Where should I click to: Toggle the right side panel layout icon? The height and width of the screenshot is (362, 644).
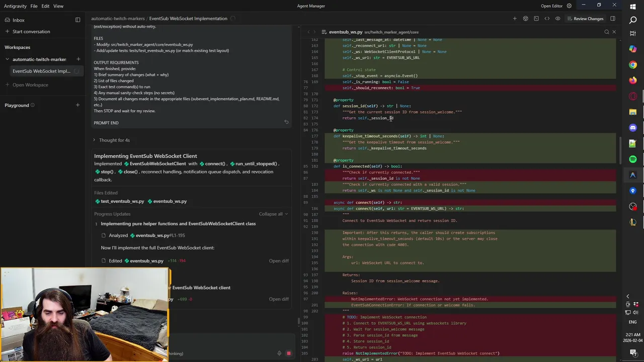pyautogui.click(x=613, y=19)
